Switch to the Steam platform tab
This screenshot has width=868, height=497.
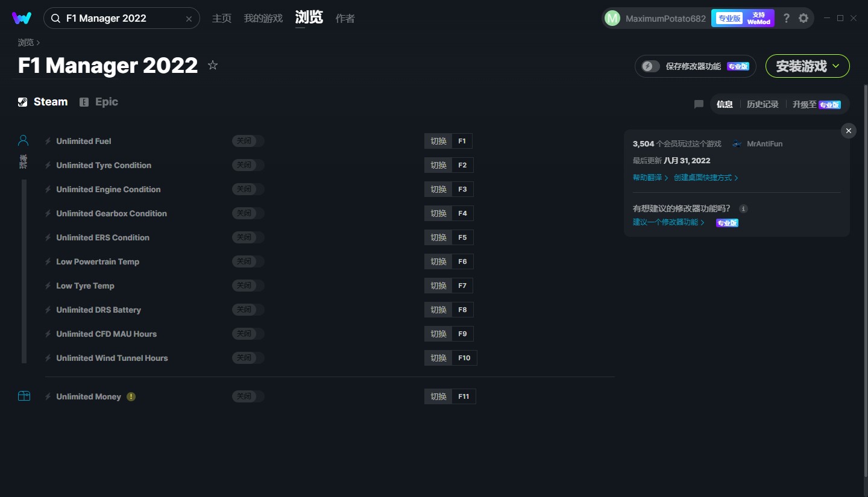(x=43, y=102)
